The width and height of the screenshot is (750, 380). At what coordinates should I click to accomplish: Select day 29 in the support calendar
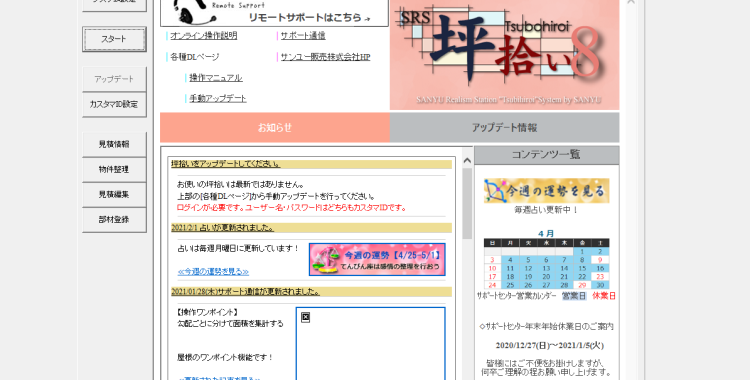[582, 285]
